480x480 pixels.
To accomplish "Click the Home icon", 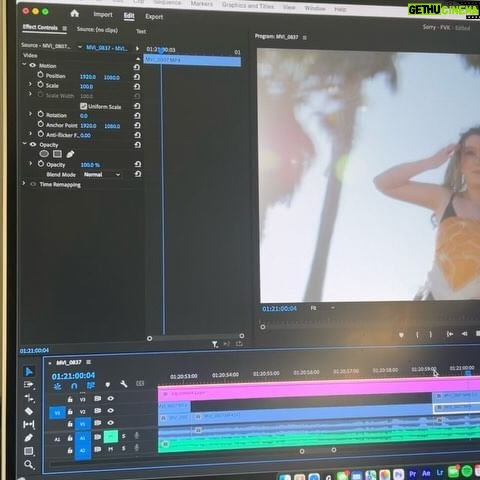I will click(75, 13).
